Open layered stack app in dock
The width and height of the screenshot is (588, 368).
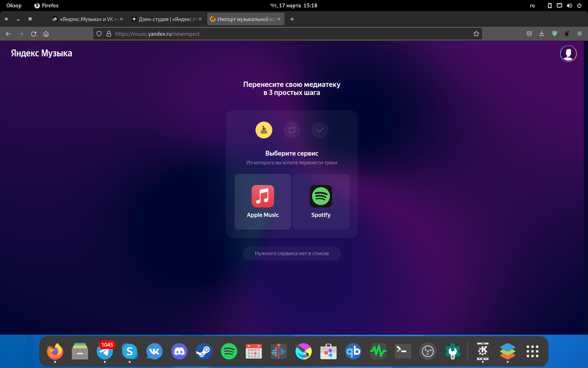click(508, 351)
